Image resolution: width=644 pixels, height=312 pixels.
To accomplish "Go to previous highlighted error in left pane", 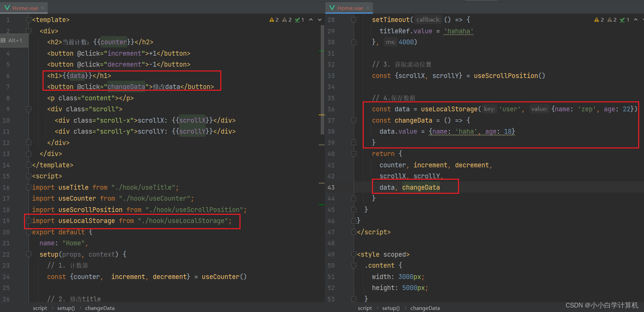I will (x=311, y=20).
